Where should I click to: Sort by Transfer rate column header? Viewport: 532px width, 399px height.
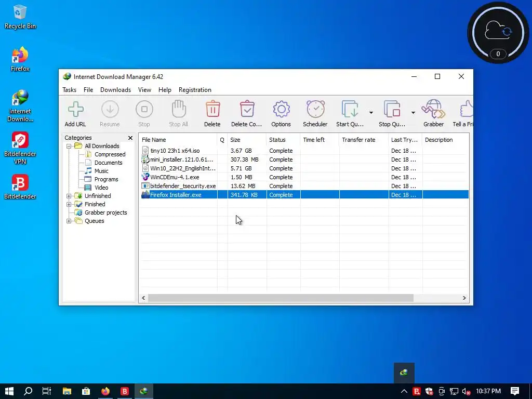tap(364, 140)
